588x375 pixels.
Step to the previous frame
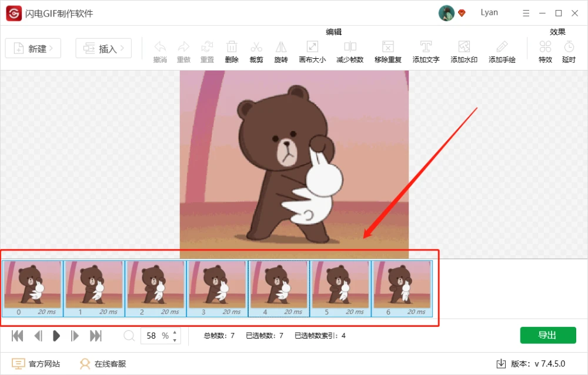(x=38, y=336)
